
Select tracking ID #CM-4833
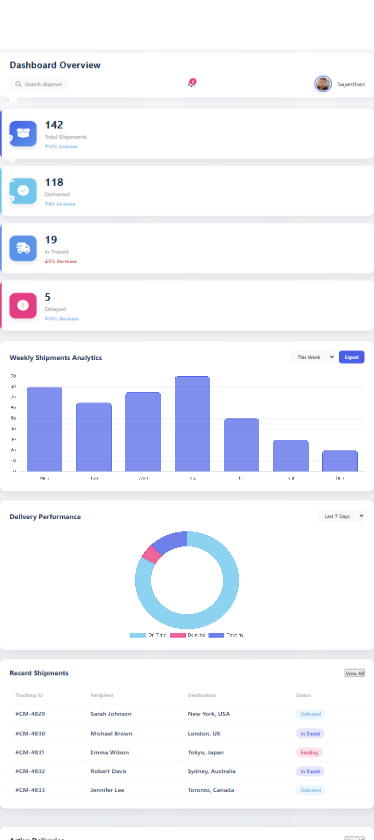30,790
